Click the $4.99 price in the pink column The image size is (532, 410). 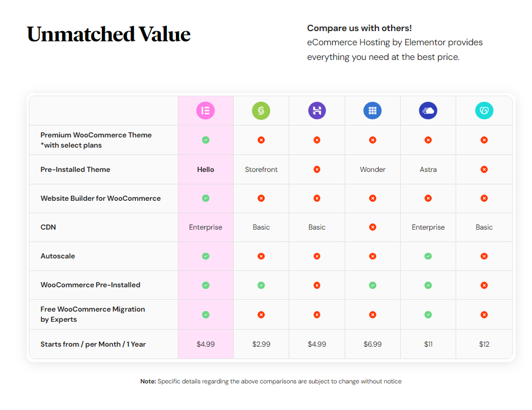coord(205,344)
